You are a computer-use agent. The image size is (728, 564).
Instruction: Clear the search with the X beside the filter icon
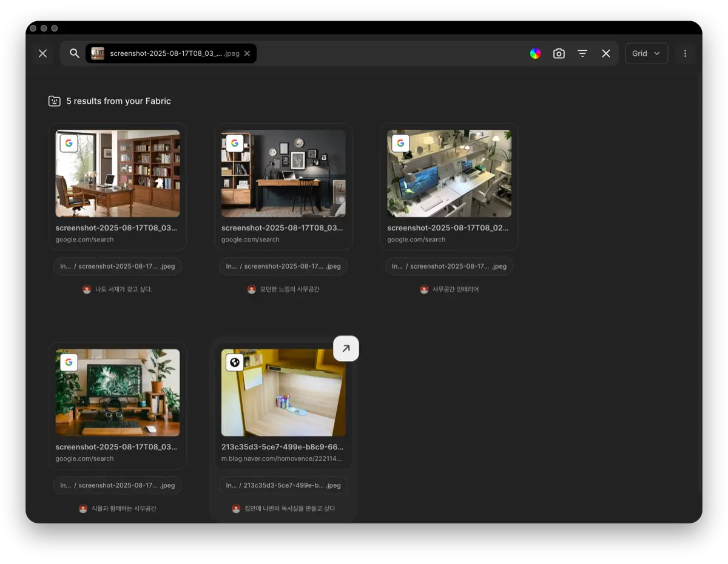[606, 53]
